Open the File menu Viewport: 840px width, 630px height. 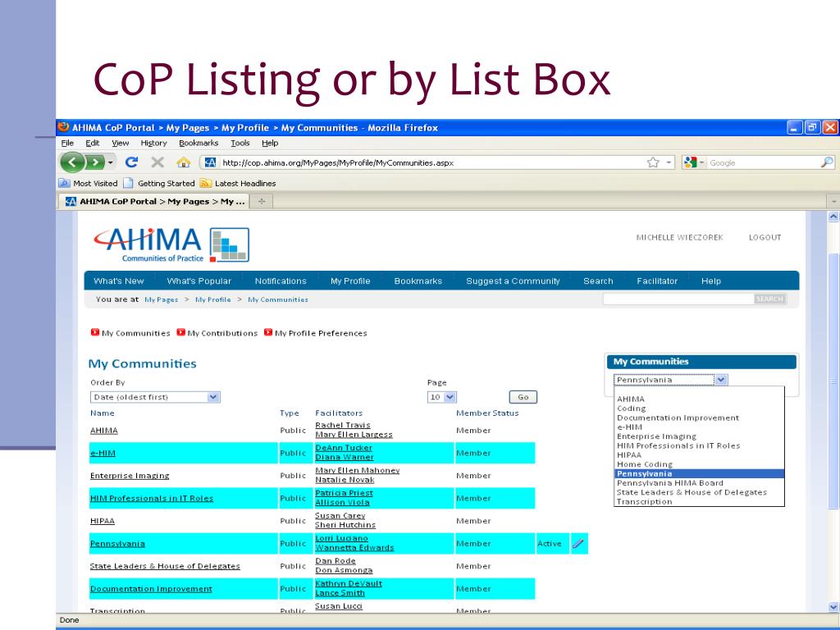[67, 143]
